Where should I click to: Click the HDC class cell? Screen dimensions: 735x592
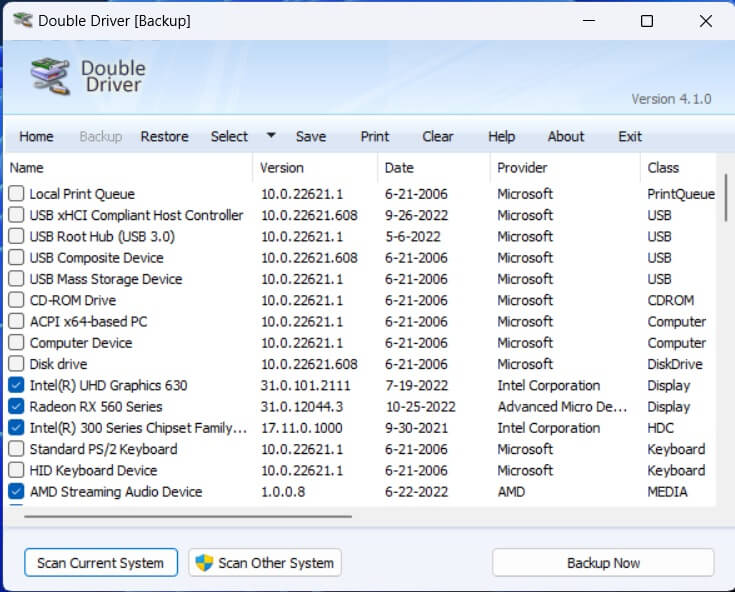(660, 427)
